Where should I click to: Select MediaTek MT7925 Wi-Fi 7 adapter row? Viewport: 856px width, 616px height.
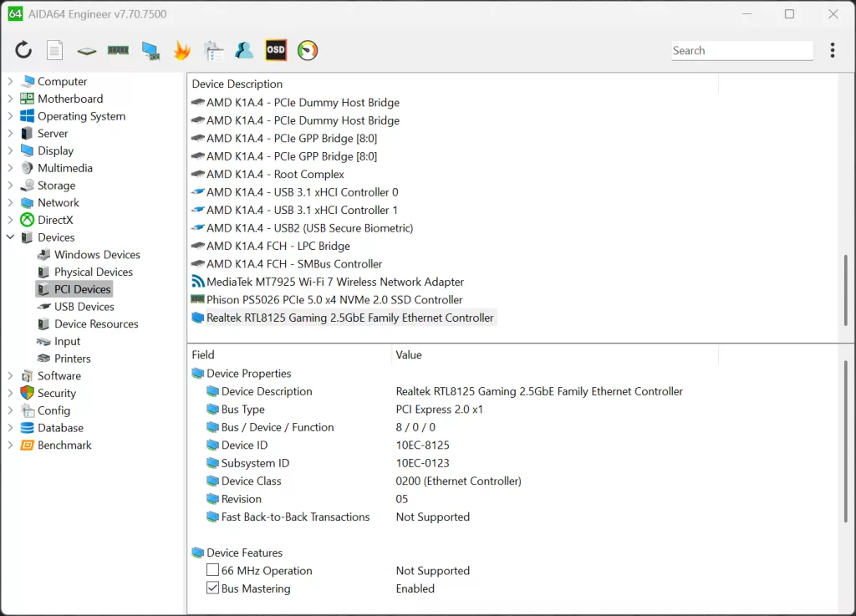pos(334,282)
